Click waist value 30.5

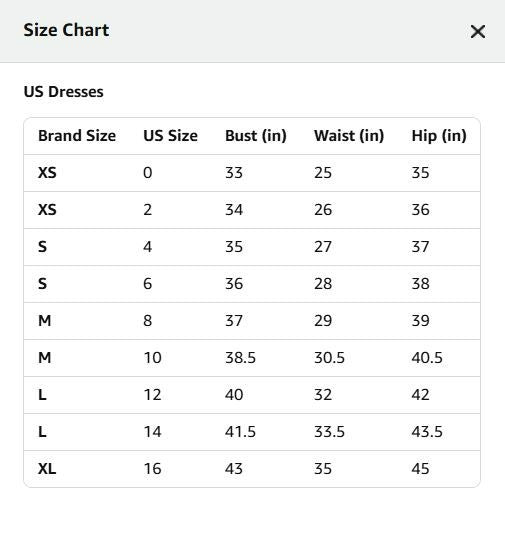329,358
